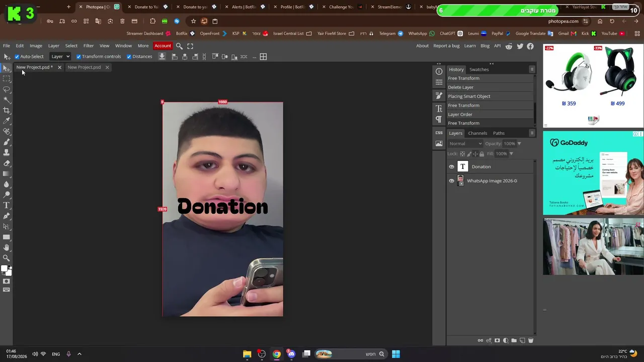Toggle Quick Mask mode icon
Viewport: 644px width, 362px height.
(x=7, y=282)
